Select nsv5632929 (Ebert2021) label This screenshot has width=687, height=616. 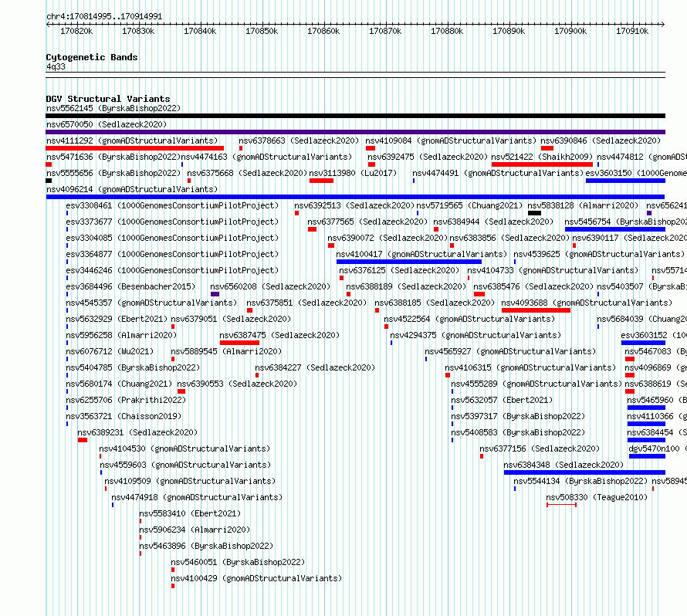point(117,319)
